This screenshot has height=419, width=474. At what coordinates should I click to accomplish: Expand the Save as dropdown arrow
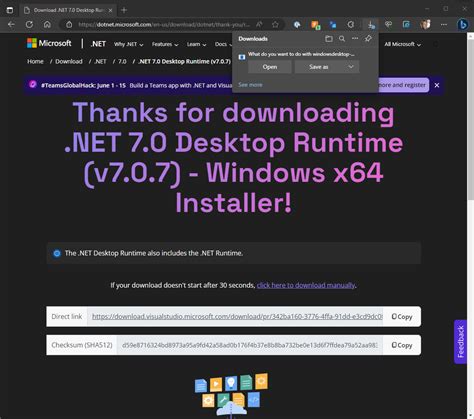tap(351, 67)
